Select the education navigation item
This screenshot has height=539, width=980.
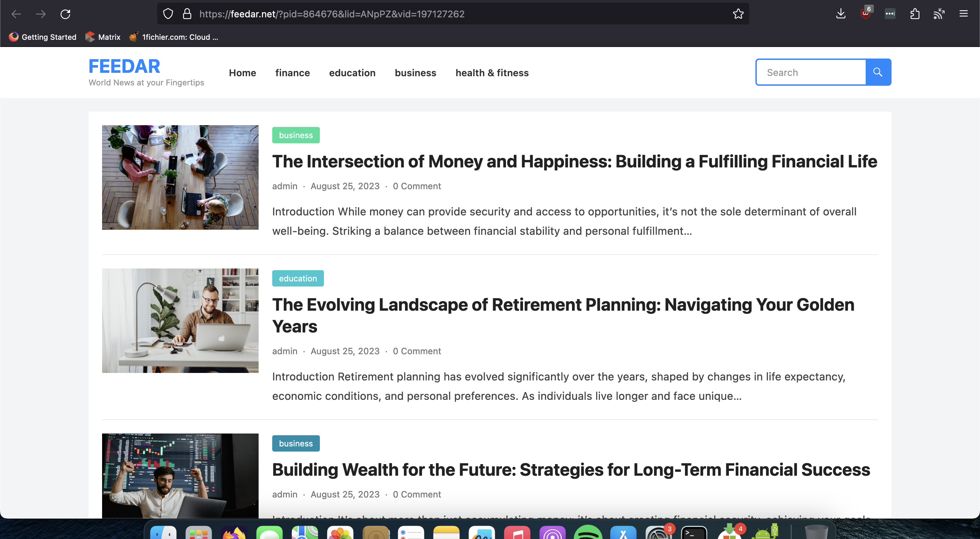[352, 73]
